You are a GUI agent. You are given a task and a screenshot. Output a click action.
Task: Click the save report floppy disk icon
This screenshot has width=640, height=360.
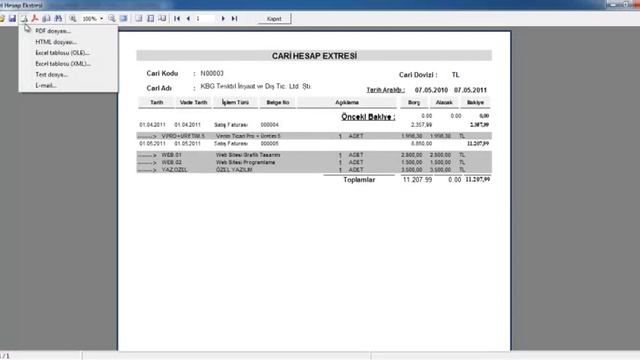tap(12, 18)
